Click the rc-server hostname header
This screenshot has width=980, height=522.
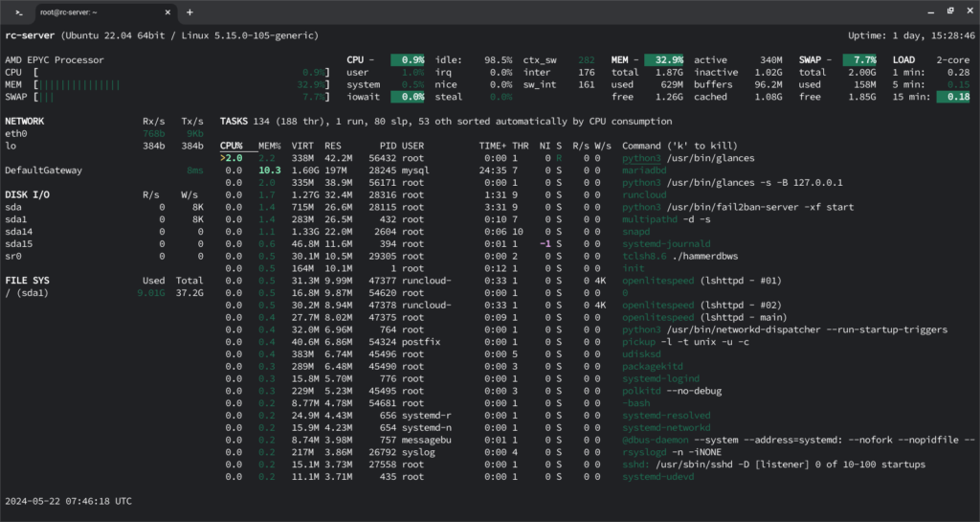[30, 35]
